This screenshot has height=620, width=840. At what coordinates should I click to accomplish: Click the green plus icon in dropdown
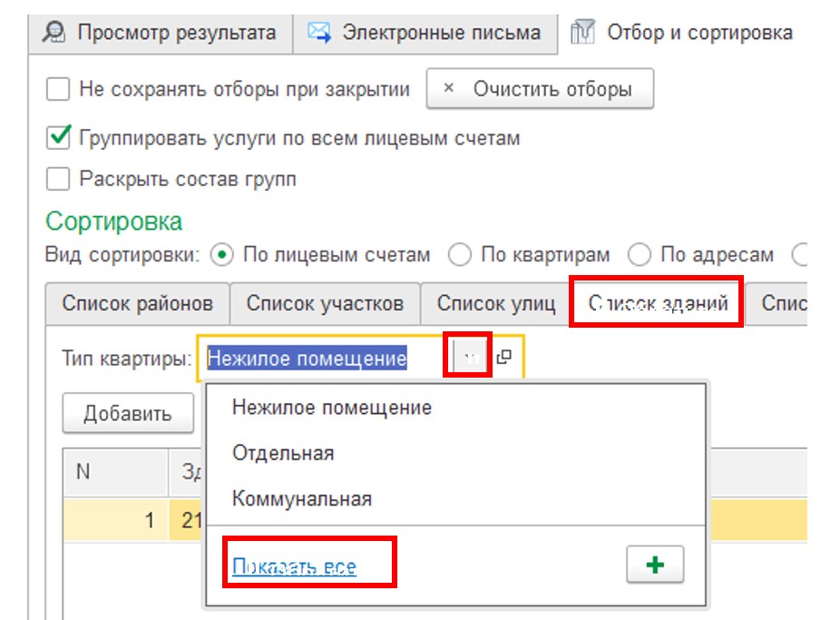655,565
